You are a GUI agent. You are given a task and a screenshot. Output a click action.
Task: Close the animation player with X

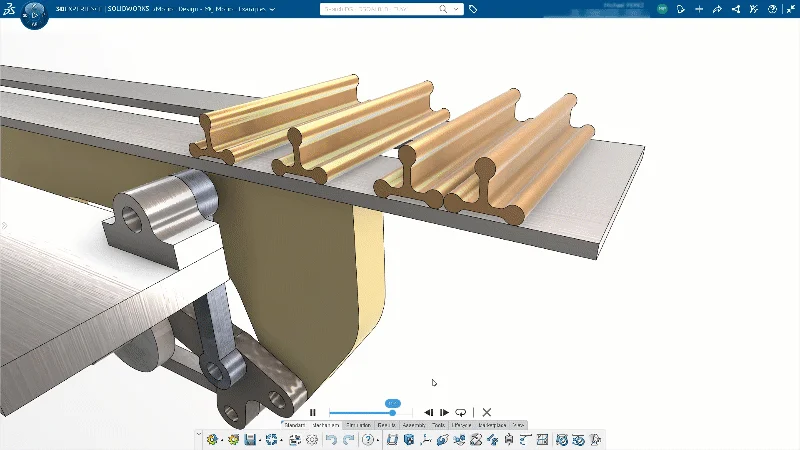tap(487, 412)
